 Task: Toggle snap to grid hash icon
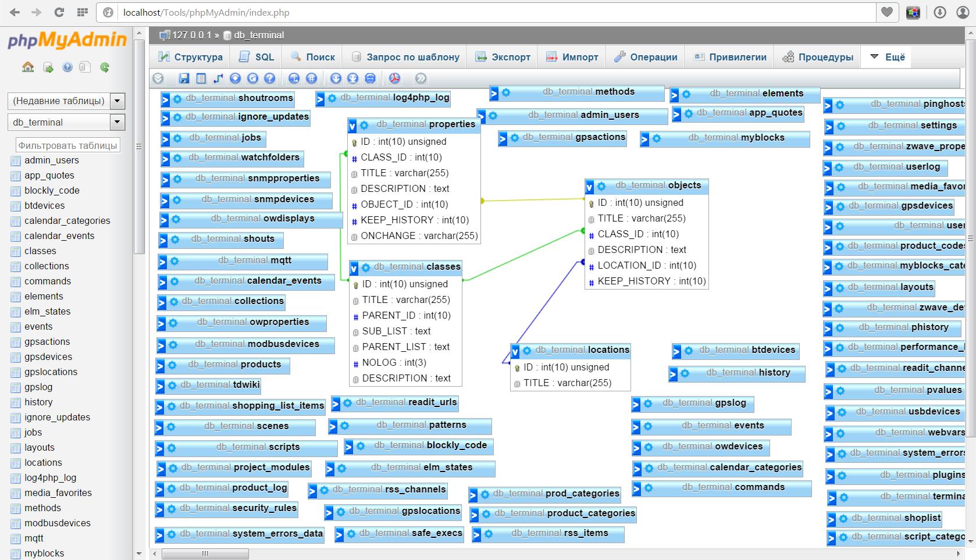(x=312, y=79)
